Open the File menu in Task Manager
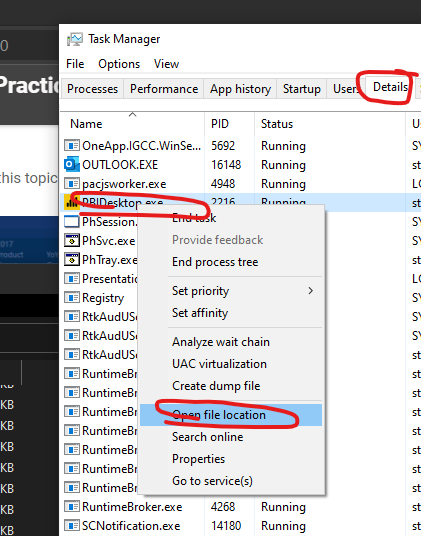Screen dimensions: 421x536 click(x=75, y=64)
